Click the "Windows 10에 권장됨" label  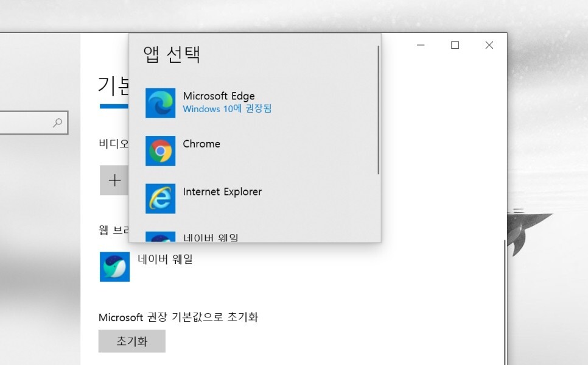click(227, 109)
